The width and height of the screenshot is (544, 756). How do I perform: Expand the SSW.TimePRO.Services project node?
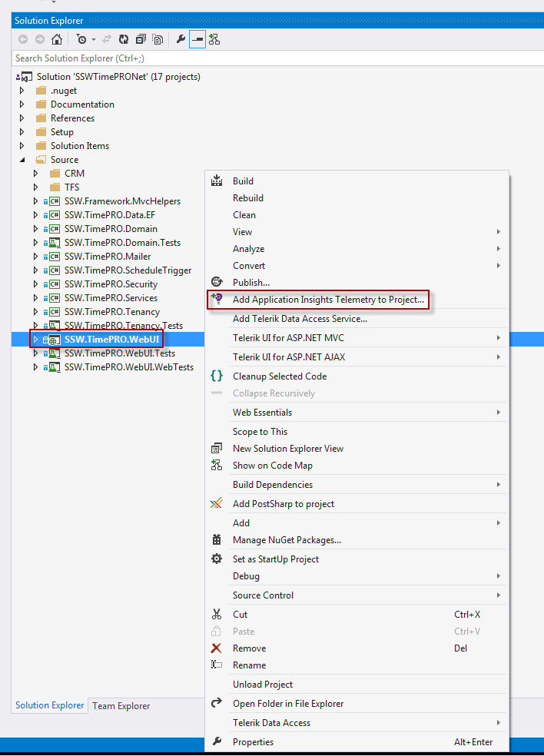point(35,298)
